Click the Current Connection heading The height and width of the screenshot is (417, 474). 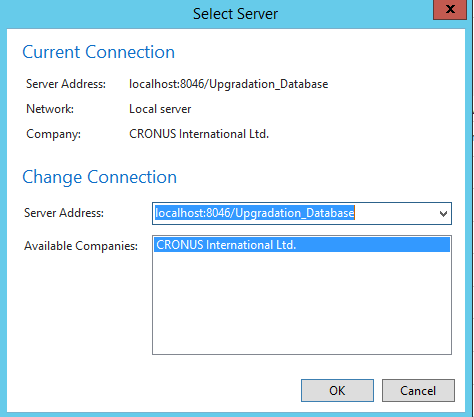(x=99, y=52)
